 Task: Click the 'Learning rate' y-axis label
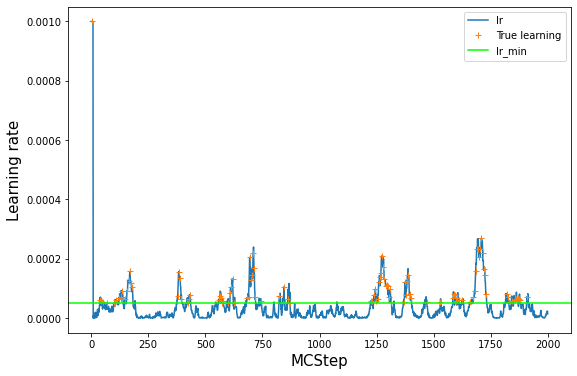13,171
